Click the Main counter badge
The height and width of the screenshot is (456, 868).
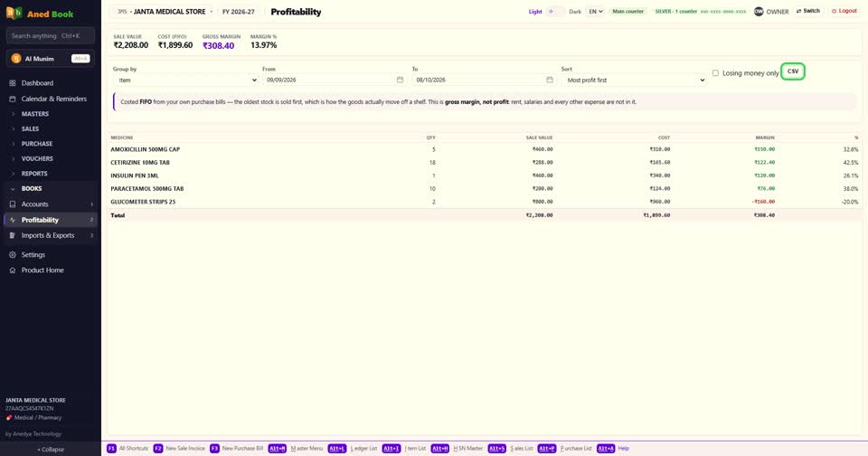627,11
